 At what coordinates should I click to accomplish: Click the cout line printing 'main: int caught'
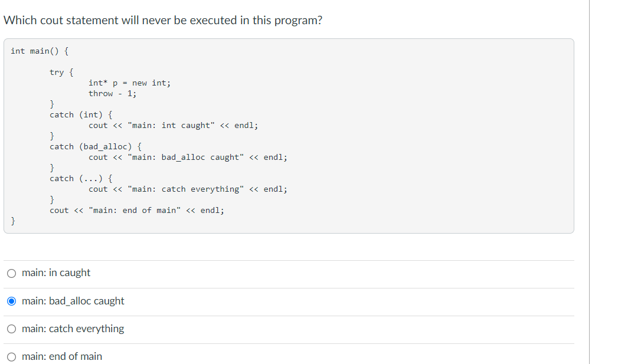(x=174, y=125)
